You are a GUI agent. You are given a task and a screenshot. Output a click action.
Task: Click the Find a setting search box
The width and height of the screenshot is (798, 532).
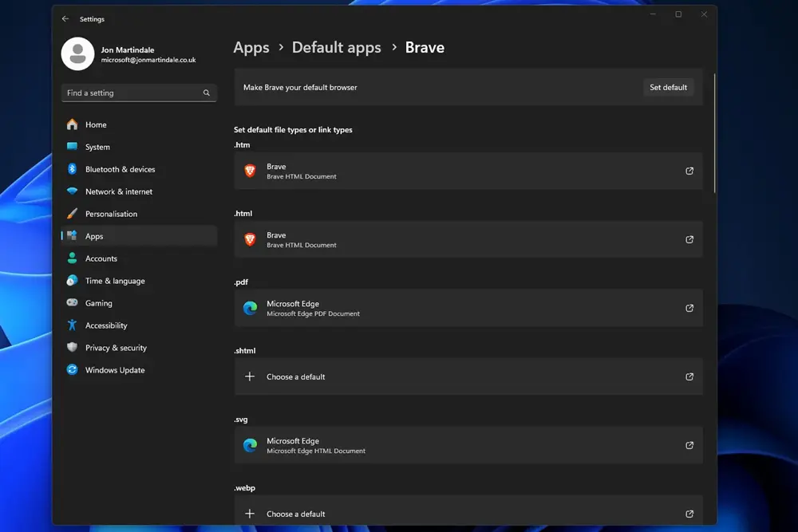(139, 93)
